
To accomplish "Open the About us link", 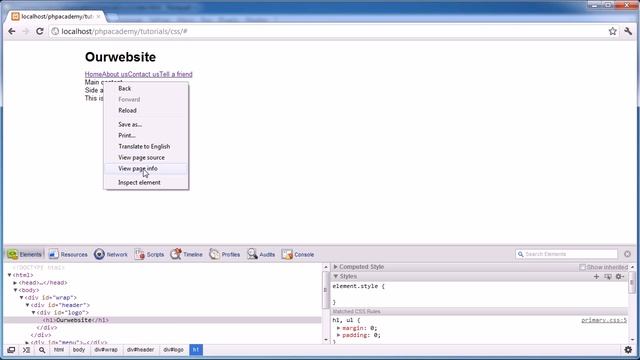I will click(x=115, y=74).
